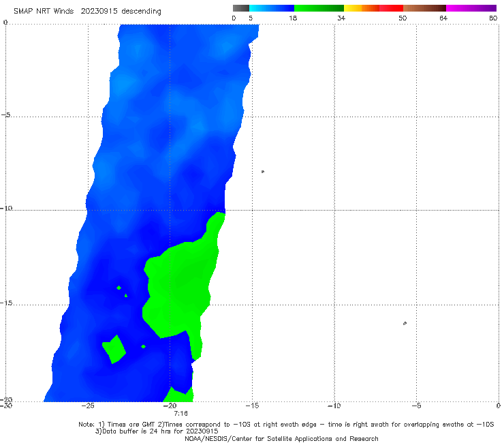Click the brown segment of the color bar

coord(424,8)
